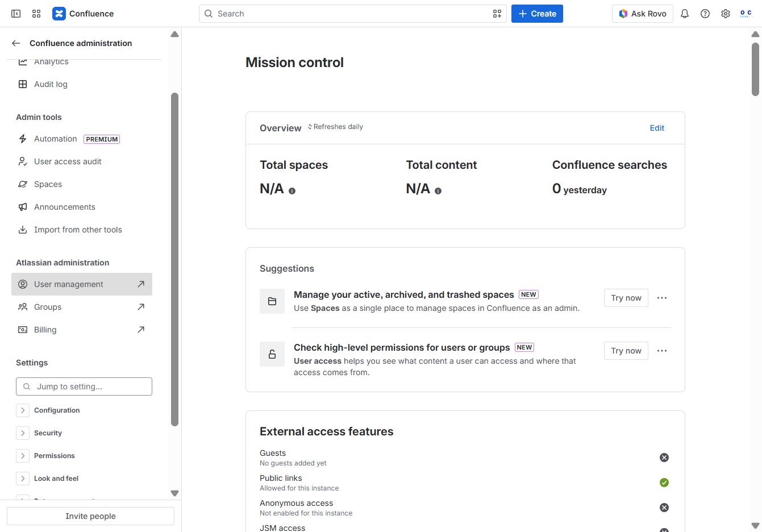Open Ask Rovo assistant
762x532 pixels.
pos(643,14)
